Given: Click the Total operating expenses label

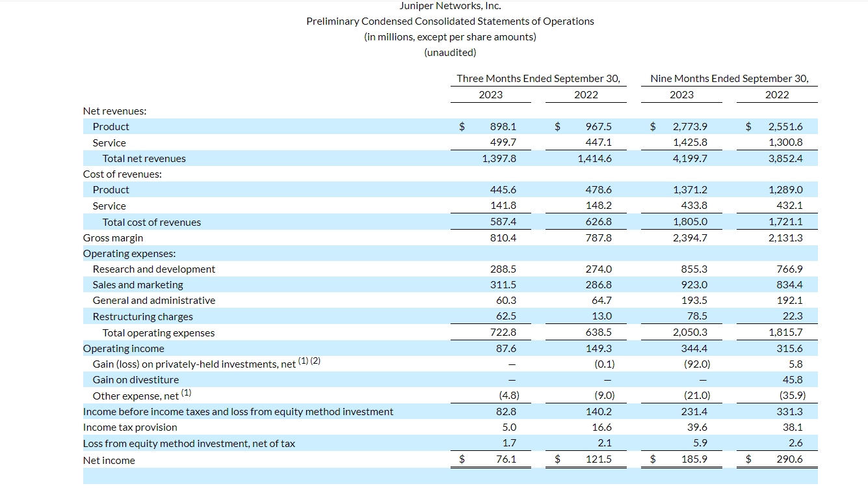Looking at the screenshot, I should pyautogui.click(x=158, y=333).
